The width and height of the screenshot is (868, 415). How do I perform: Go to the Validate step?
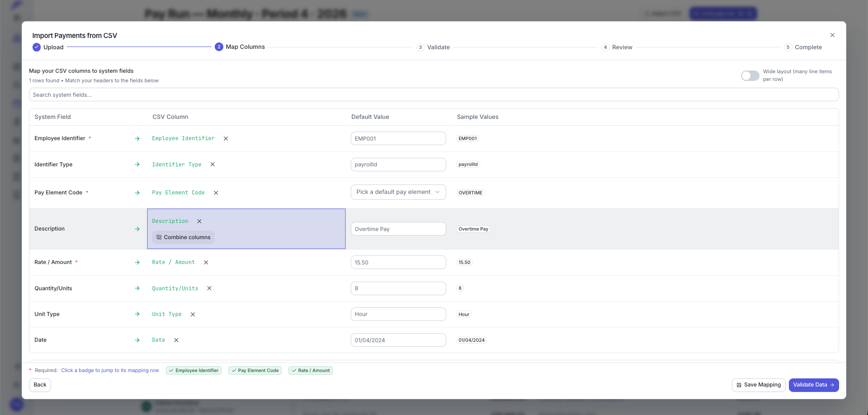coord(433,47)
